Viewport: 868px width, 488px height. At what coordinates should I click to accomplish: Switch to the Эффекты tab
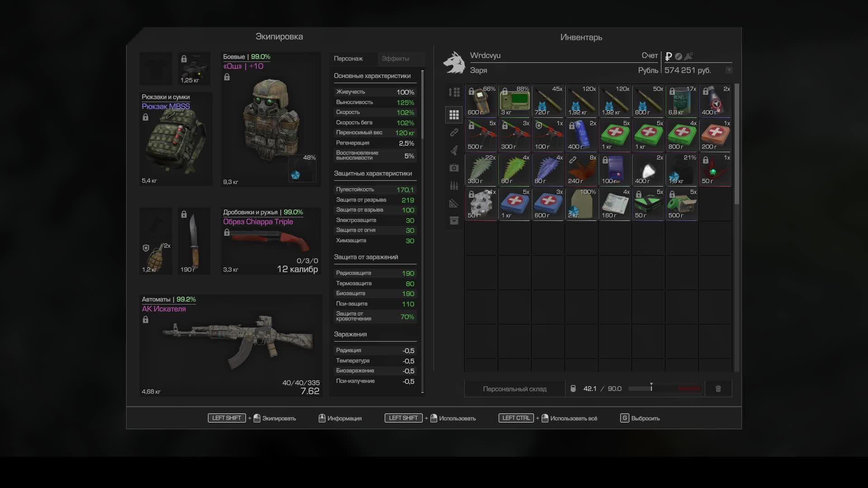[x=395, y=59]
